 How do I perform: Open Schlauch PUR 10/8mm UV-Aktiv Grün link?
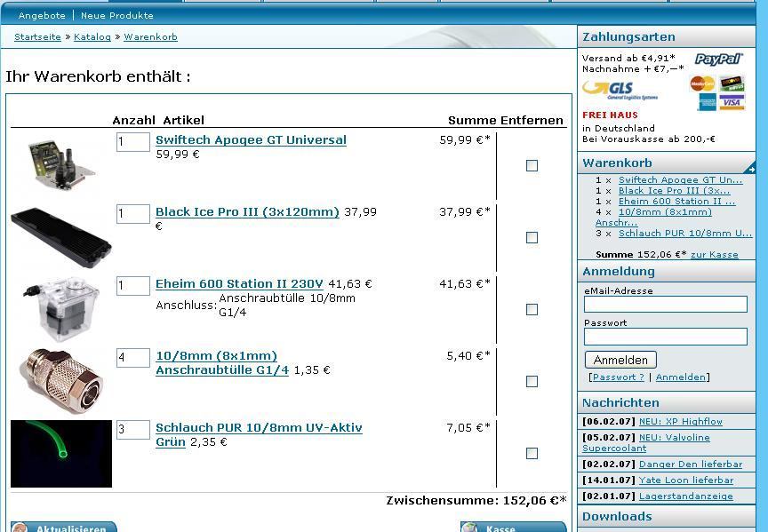(x=259, y=434)
